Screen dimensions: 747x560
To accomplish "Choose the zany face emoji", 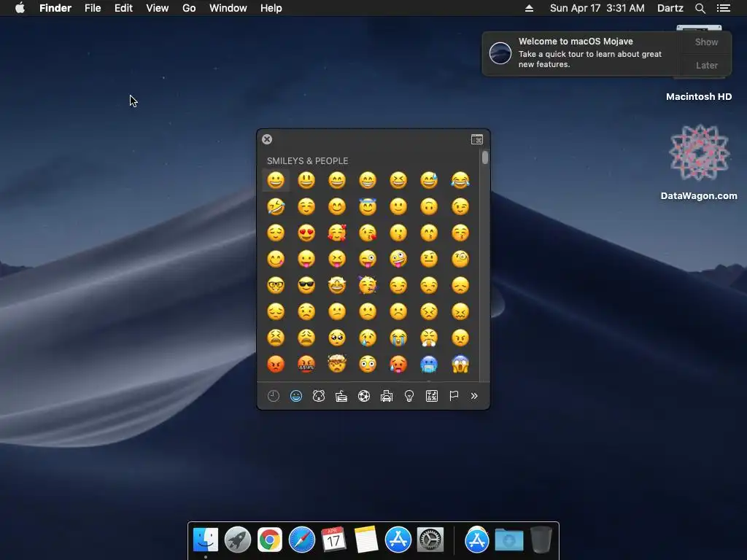I will pyautogui.click(x=398, y=259).
